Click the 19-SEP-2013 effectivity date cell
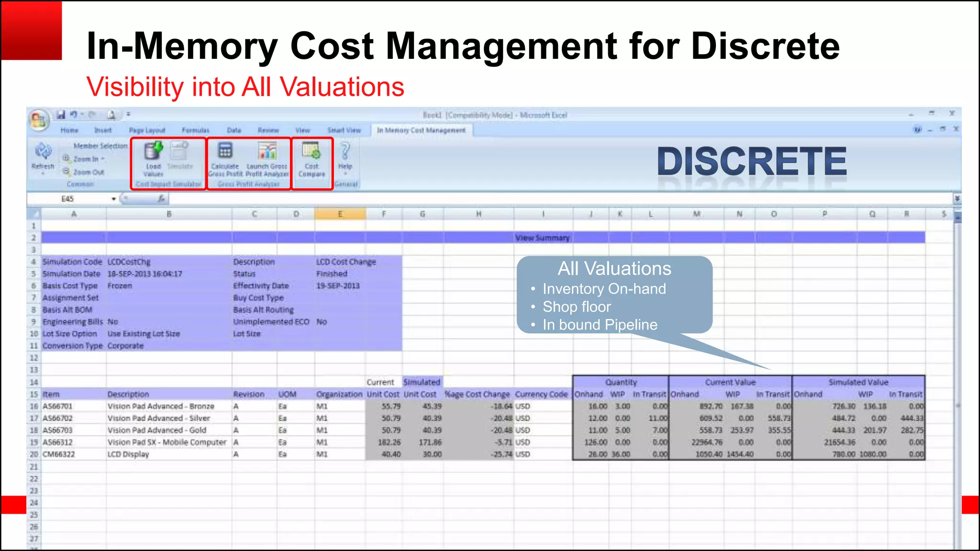The image size is (980, 551). tap(340, 286)
